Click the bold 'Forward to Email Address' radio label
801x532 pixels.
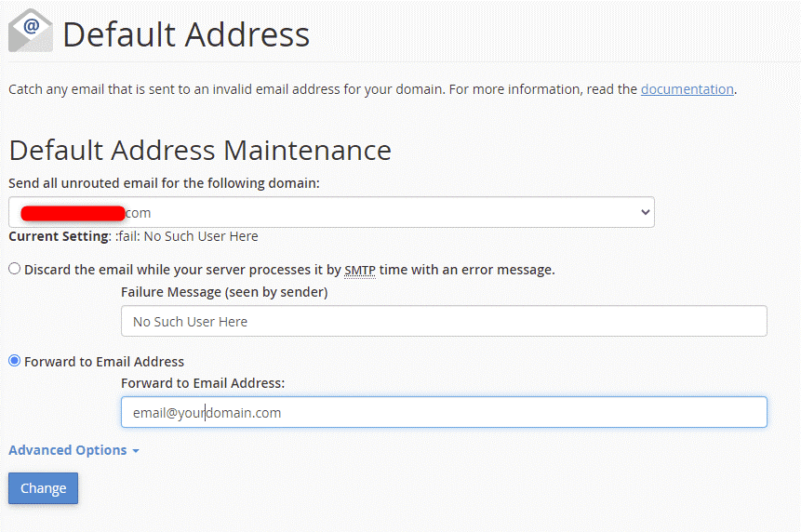(104, 362)
